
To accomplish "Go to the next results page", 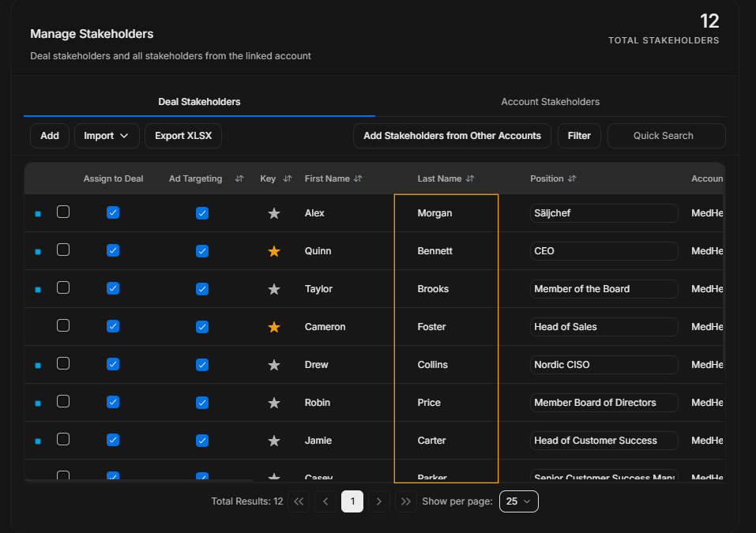I will pyautogui.click(x=379, y=501).
